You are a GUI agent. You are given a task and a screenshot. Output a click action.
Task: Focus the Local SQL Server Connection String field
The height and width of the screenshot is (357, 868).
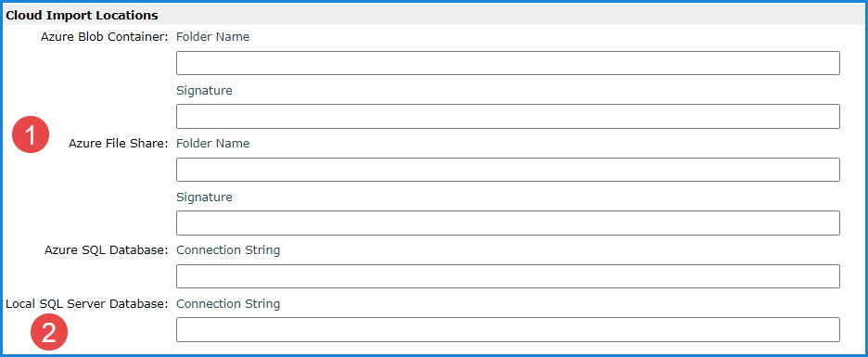pyautogui.click(x=507, y=329)
